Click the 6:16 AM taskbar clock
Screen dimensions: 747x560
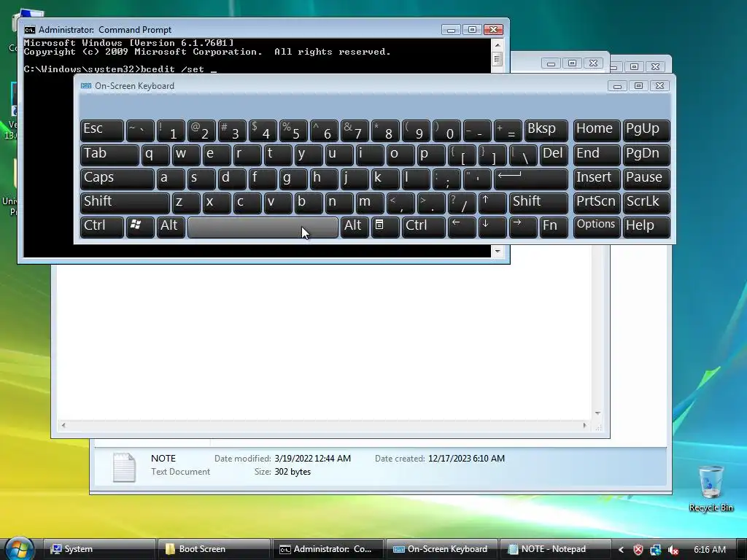(x=709, y=550)
